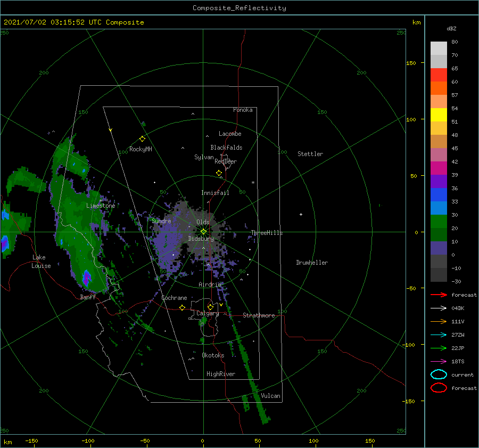Viewport: 479px width, 448px height.
Task: Click the Sundre town label
Action: click(x=162, y=221)
